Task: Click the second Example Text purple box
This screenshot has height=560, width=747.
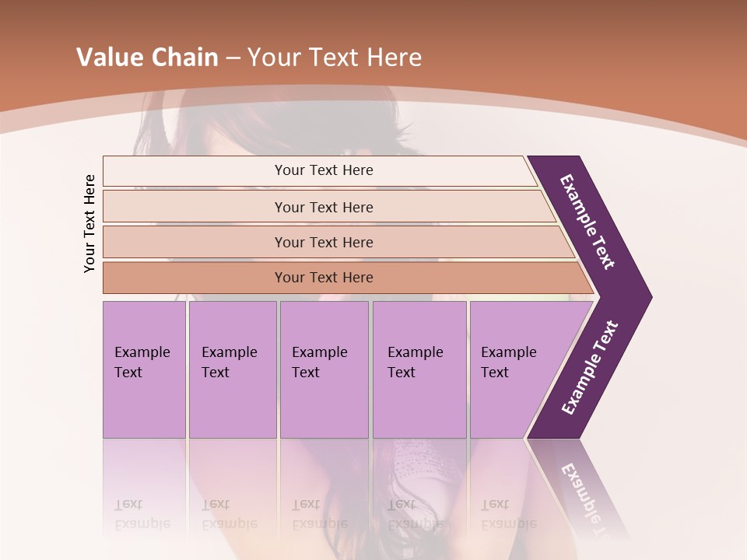Action: pyautogui.click(x=233, y=369)
